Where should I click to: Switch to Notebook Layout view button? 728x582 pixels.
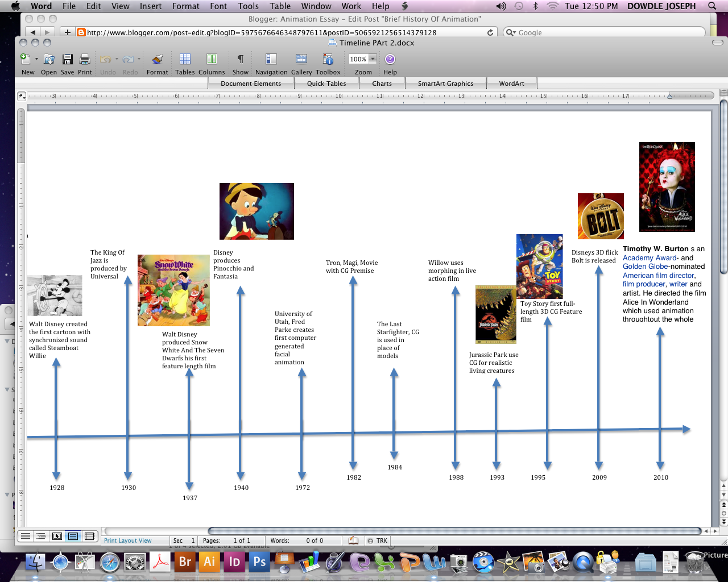point(89,536)
